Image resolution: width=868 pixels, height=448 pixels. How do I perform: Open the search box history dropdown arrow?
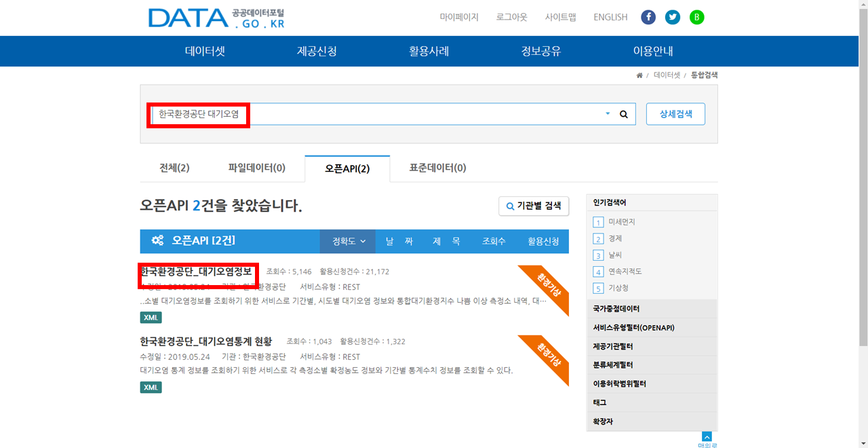(x=608, y=114)
